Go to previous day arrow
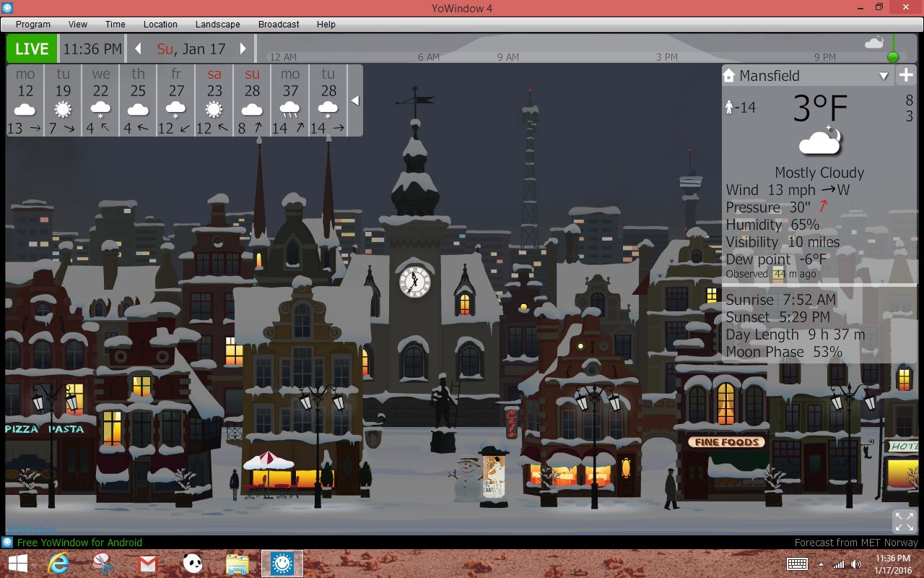Image resolution: width=924 pixels, height=578 pixels. coord(139,49)
